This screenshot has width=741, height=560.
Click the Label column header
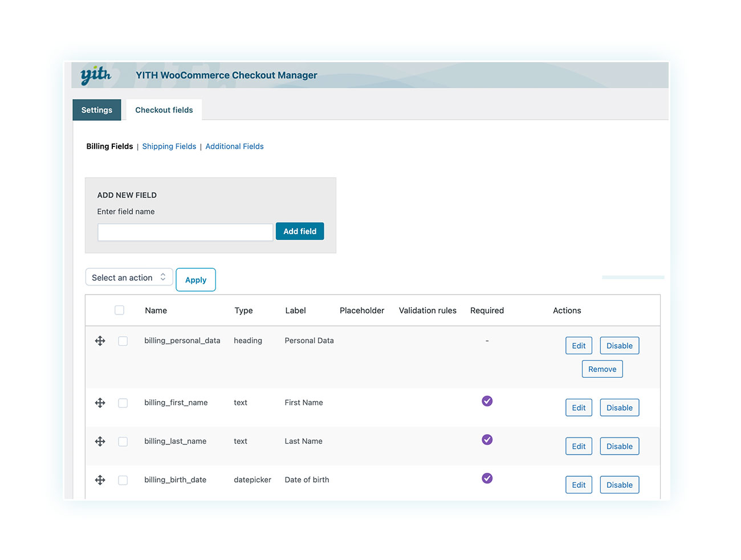tap(295, 310)
